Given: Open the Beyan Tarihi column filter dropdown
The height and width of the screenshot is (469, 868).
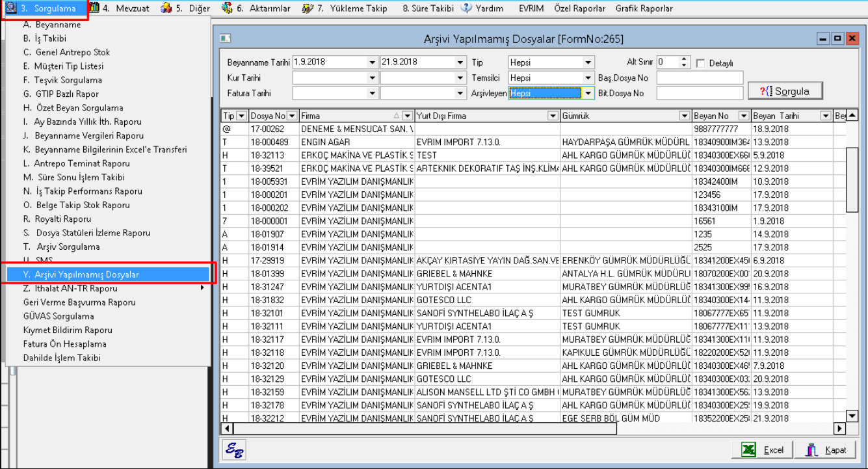Looking at the screenshot, I should coord(825,116).
